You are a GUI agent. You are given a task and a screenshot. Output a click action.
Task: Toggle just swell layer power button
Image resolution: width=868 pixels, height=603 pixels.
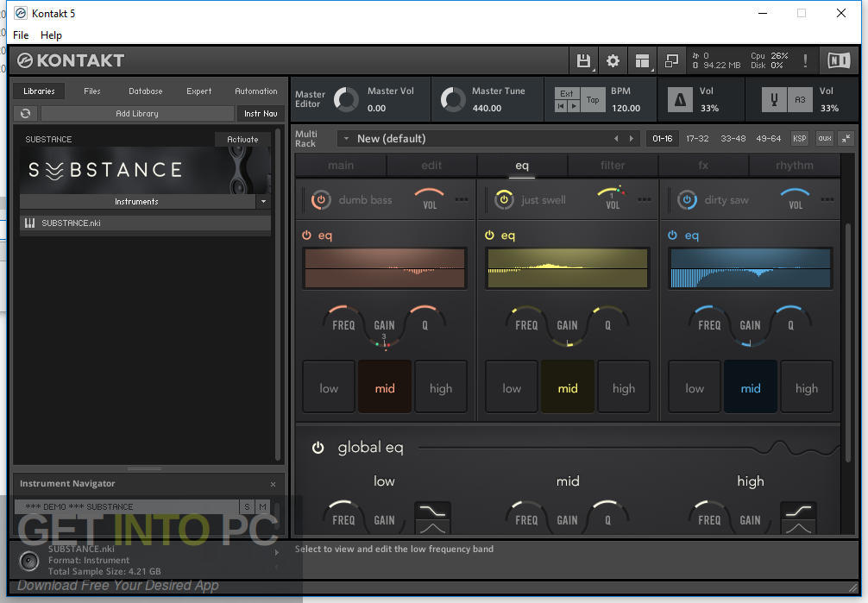tap(504, 200)
